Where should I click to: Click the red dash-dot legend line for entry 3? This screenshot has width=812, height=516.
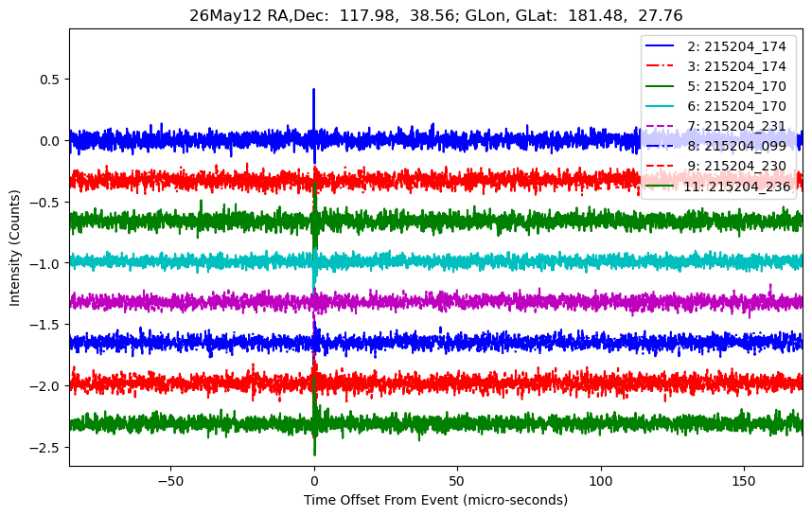[x=660, y=65]
